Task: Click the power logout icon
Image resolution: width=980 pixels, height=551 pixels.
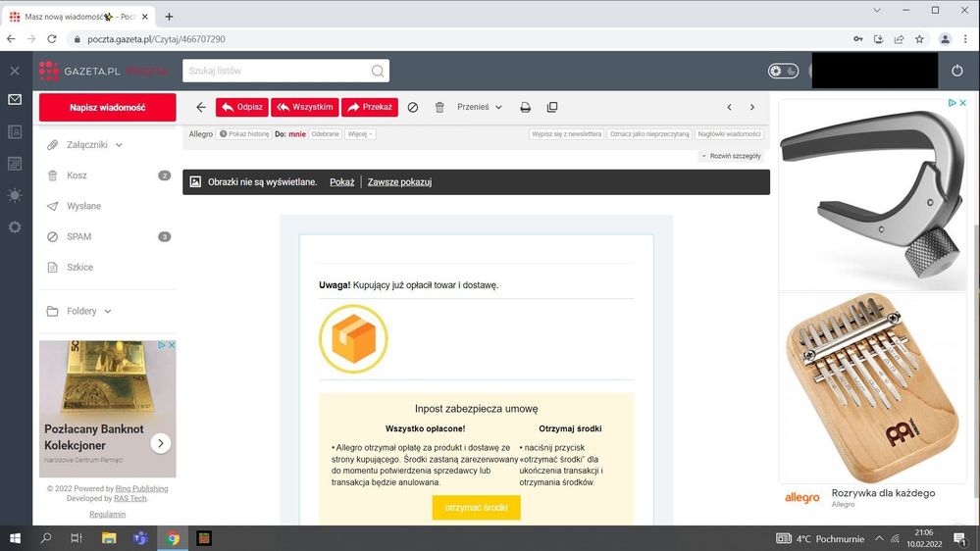Action: click(957, 71)
